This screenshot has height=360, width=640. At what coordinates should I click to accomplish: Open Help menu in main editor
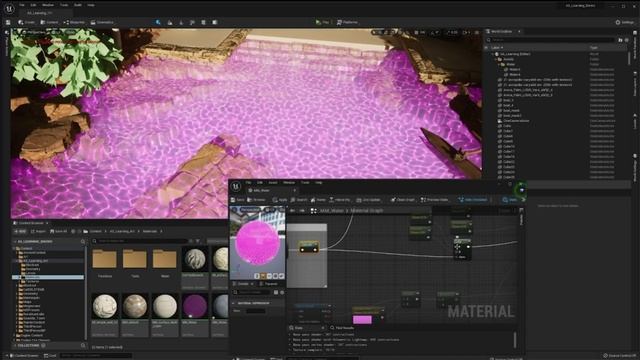pyautogui.click(x=91, y=5)
